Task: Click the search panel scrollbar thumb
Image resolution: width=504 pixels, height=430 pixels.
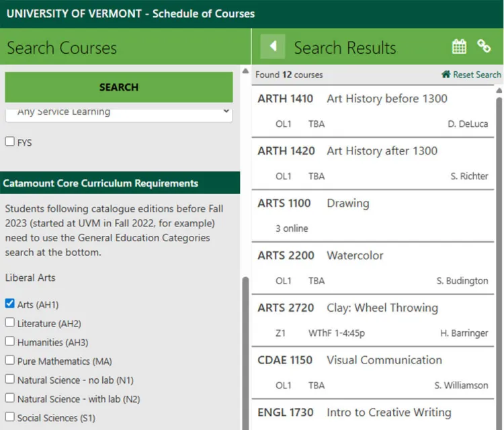Action: (245, 353)
